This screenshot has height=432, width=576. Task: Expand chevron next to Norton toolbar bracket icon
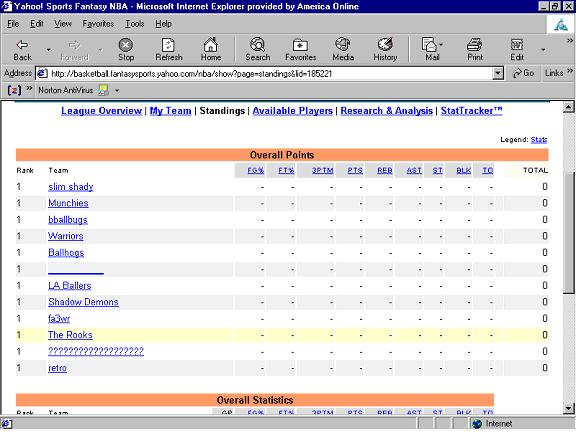[x=29, y=88]
